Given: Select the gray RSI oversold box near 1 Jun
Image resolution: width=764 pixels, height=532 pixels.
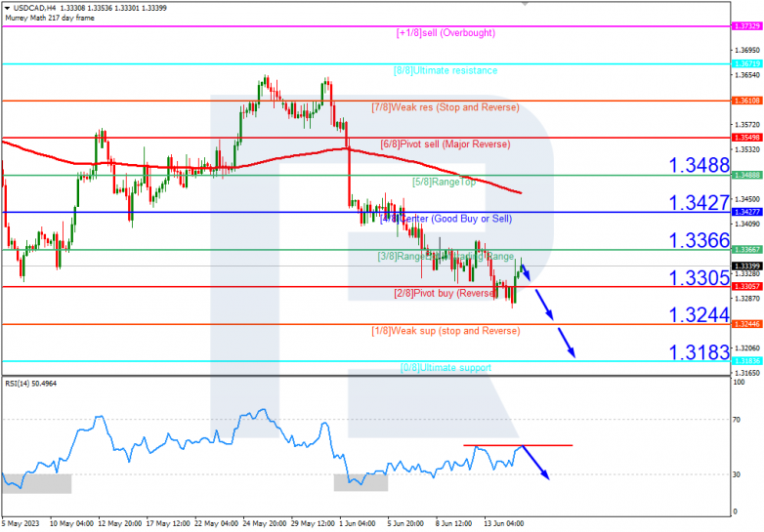Looking at the screenshot, I should (361, 483).
